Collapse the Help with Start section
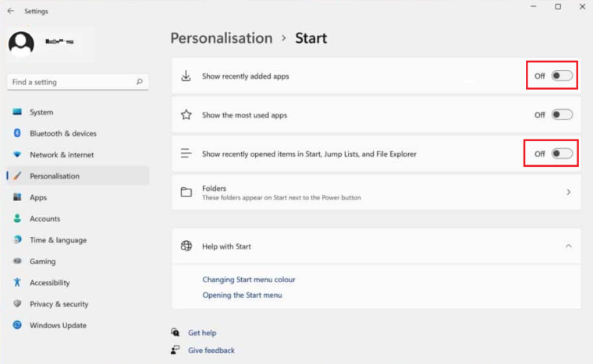 (x=568, y=246)
